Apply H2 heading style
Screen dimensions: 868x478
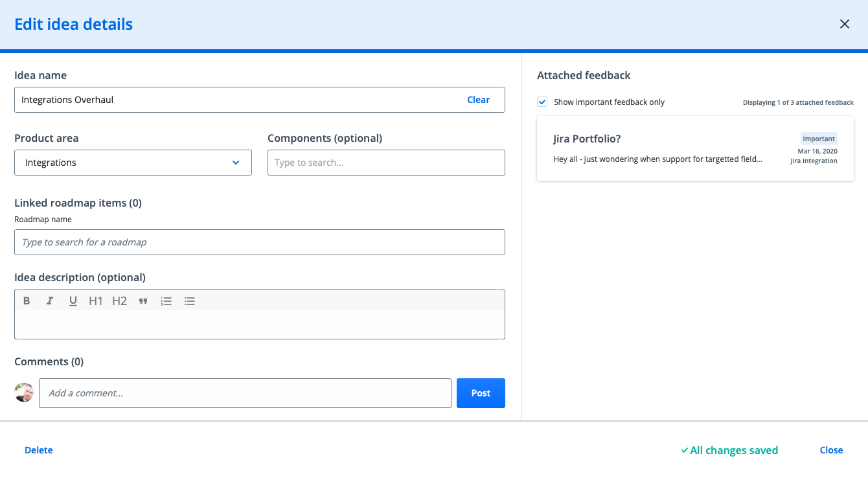(119, 301)
